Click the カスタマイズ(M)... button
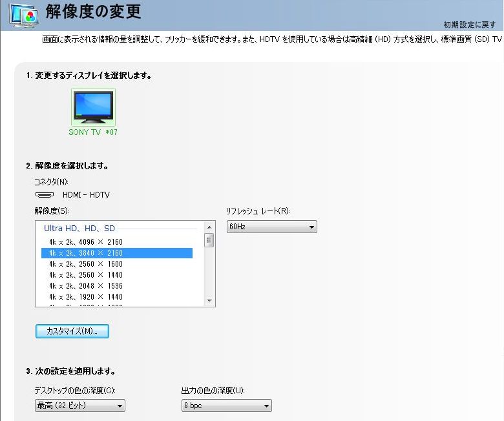The width and height of the screenshot is (504, 421). (x=72, y=331)
